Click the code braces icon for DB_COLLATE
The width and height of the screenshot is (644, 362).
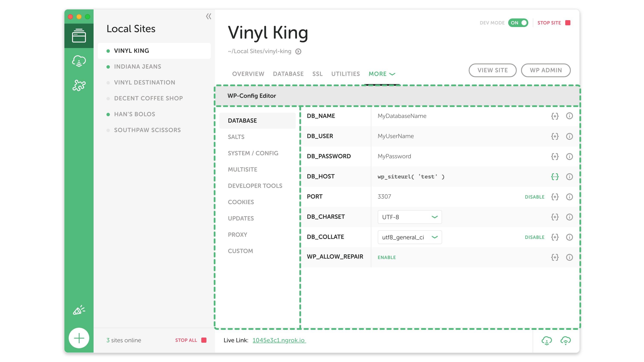point(555,237)
